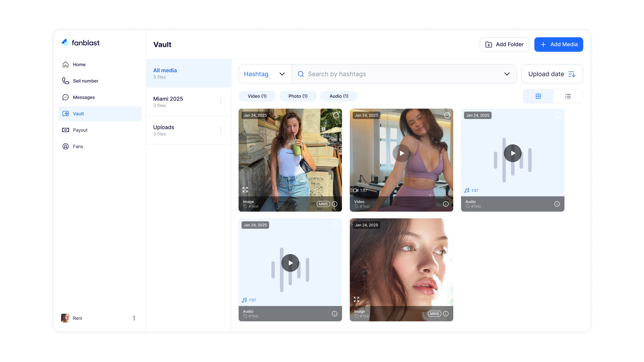Expand the first image to fullscreen

point(245,189)
